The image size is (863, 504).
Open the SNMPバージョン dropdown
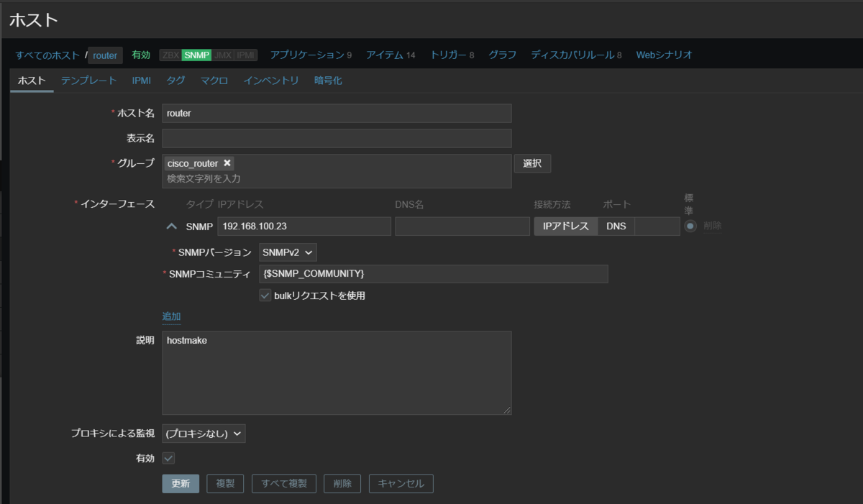pos(287,252)
